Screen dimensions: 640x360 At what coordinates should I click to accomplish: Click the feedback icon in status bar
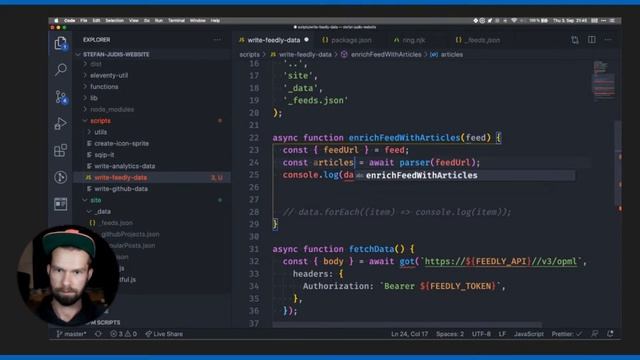(x=595, y=334)
